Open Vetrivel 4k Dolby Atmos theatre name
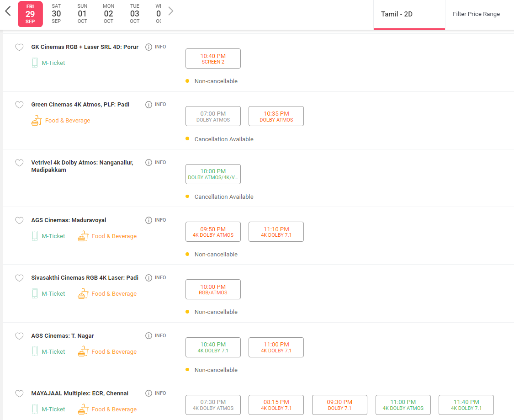Viewport: 514px width, 420px height. [x=82, y=166]
